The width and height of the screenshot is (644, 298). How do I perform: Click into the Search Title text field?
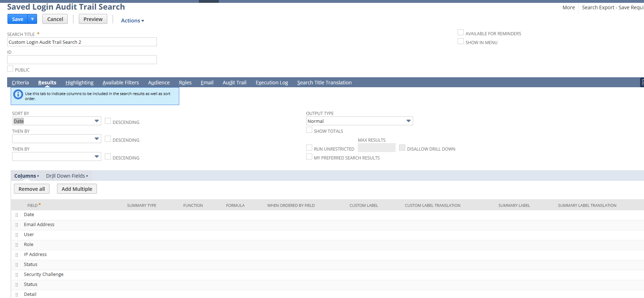point(82,42)
